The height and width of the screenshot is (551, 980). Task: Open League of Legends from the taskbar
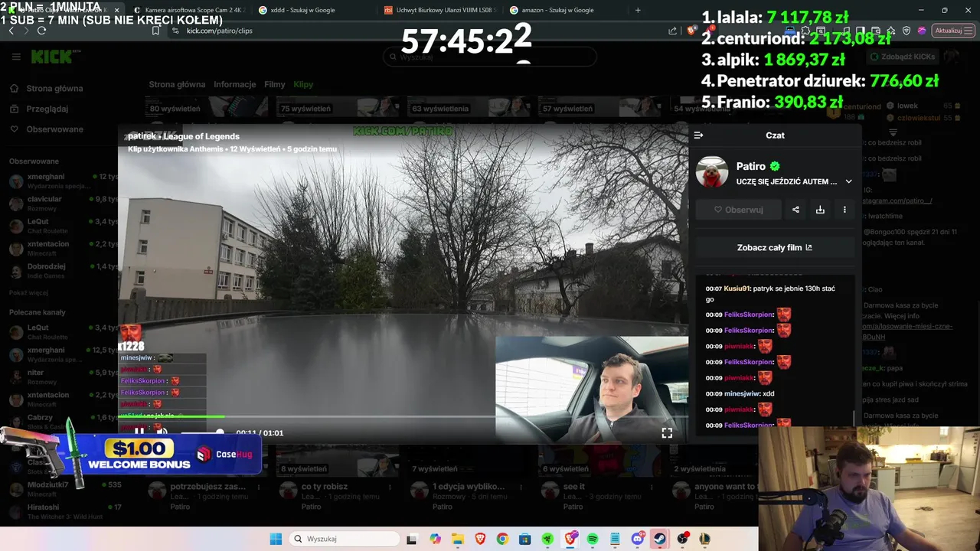click(705, 539)
